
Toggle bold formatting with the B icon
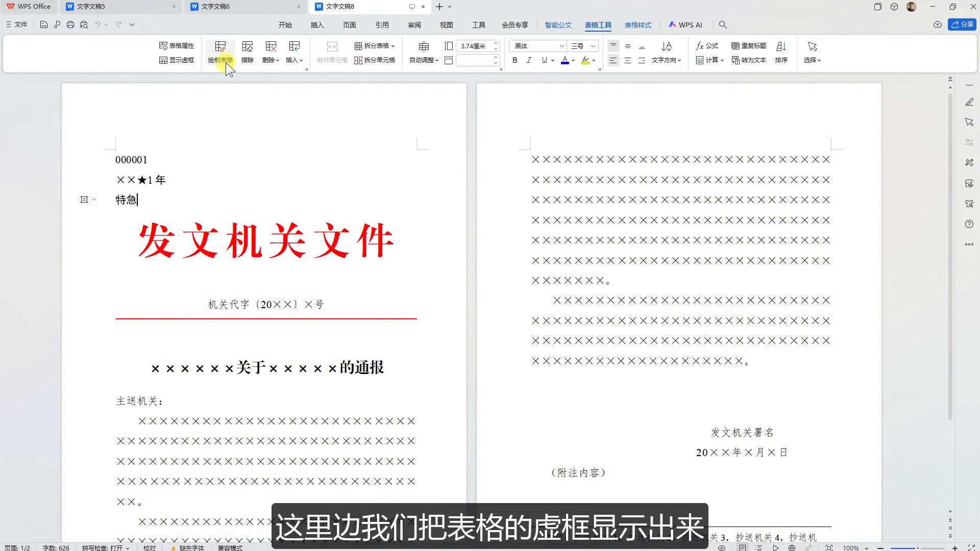(514, 60)
